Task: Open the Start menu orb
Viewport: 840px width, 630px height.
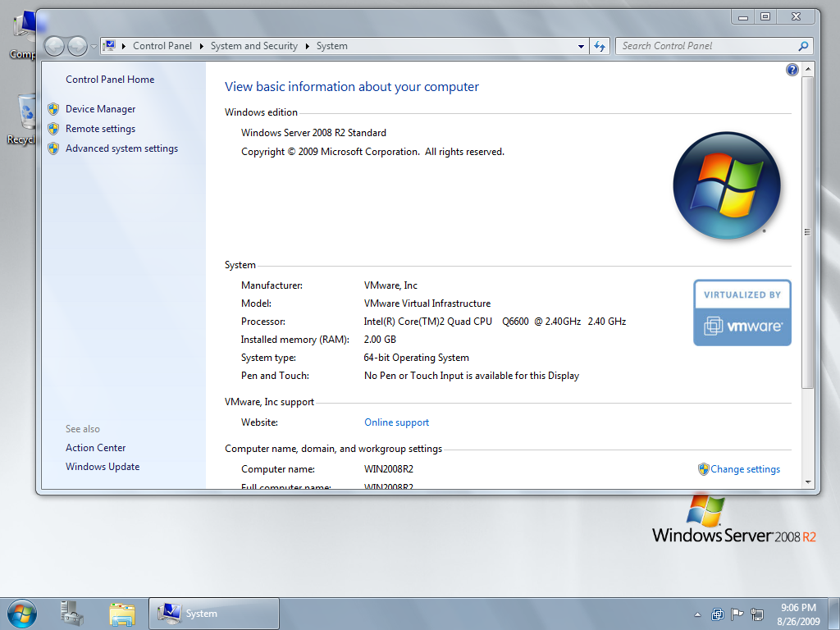Action: click(21, 614)
